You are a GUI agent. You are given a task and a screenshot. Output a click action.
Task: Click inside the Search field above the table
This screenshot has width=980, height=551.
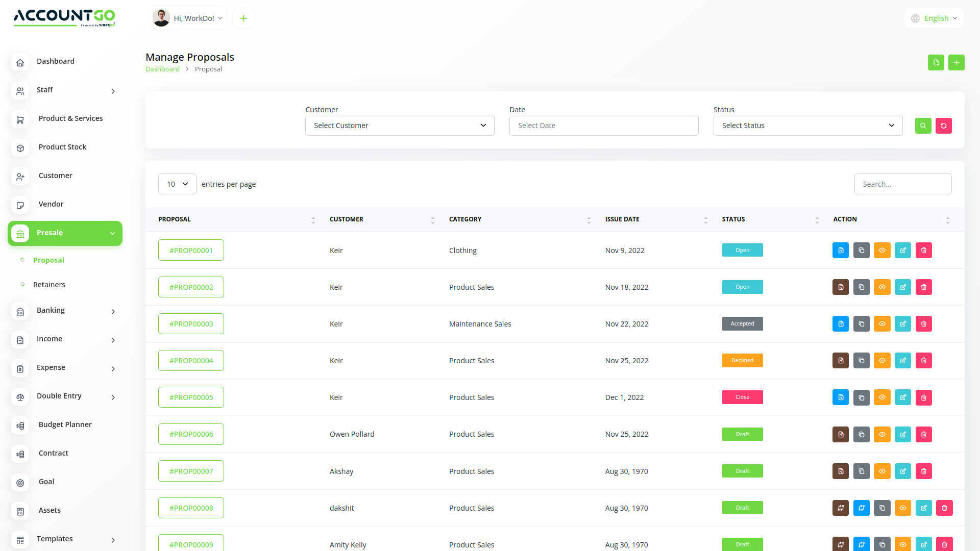902,184
